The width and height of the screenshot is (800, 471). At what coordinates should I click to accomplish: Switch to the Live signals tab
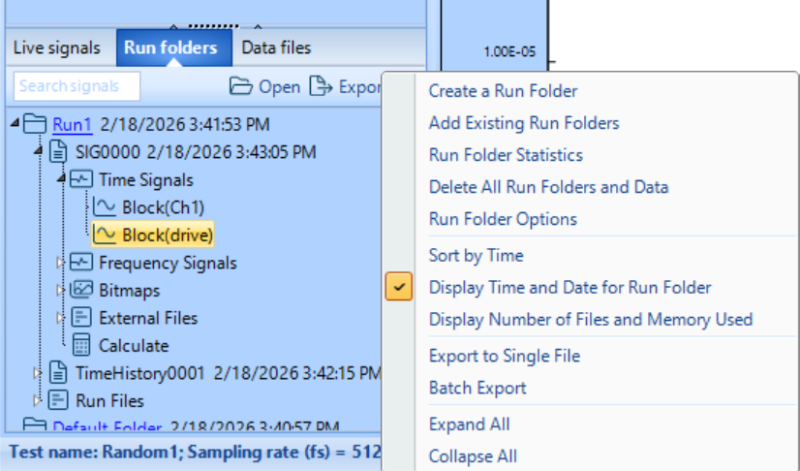[x=57, y=48]
